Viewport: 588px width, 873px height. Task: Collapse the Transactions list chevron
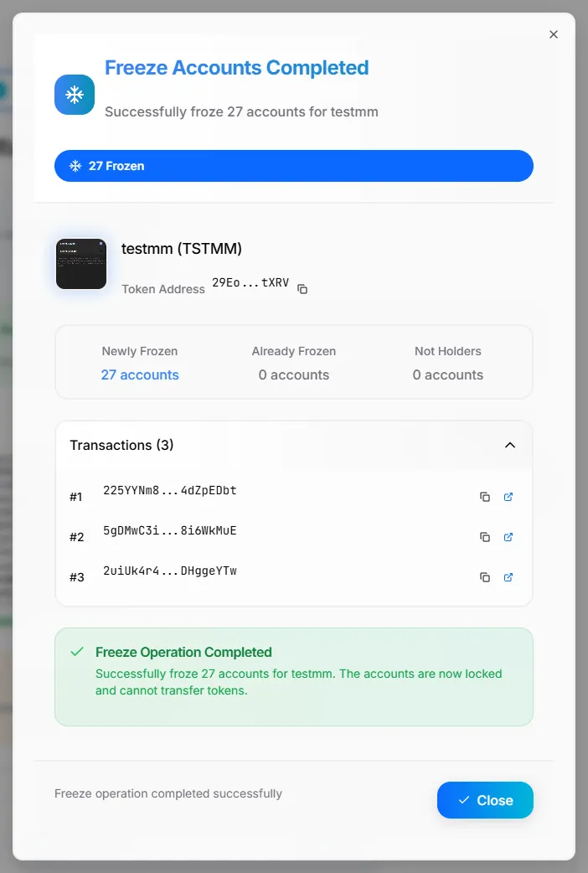(x=510, y=445)
